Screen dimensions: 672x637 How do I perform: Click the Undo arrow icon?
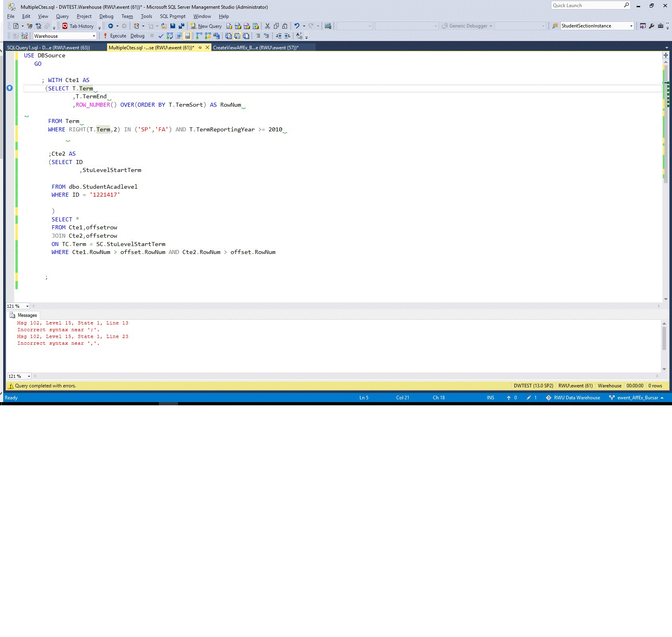click(x=297, y=26)
